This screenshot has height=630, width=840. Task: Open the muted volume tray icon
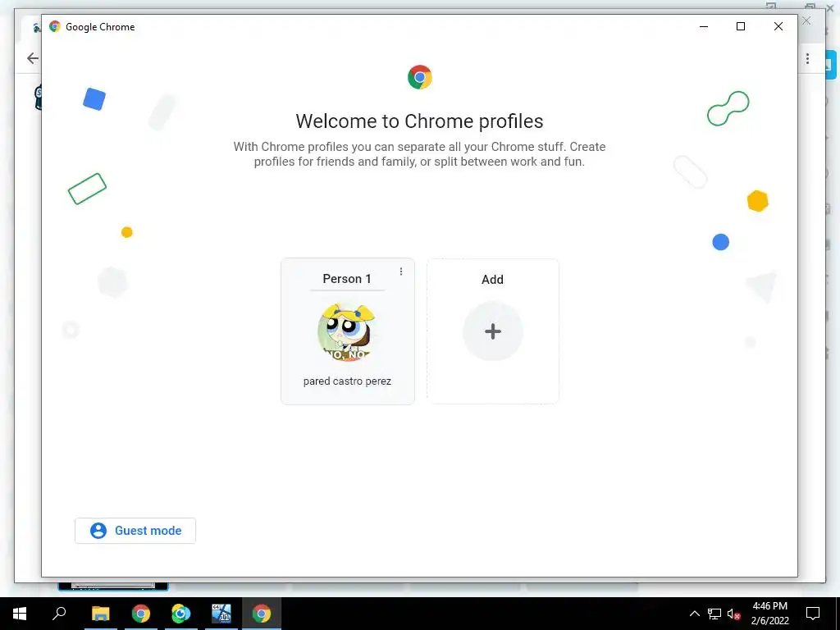coord(733,614)
